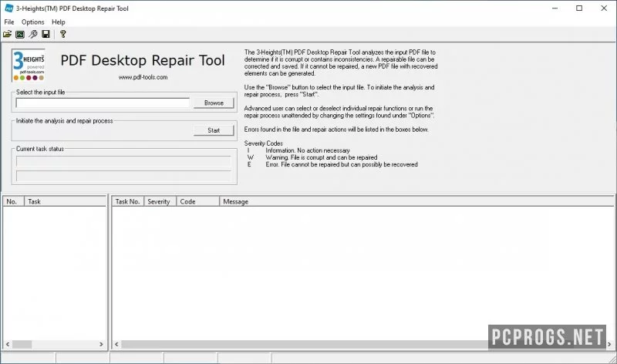Image resolution: width=617 pixels, height=364 pixels.
Task: Click the Task column header
Action: [65, 201]
